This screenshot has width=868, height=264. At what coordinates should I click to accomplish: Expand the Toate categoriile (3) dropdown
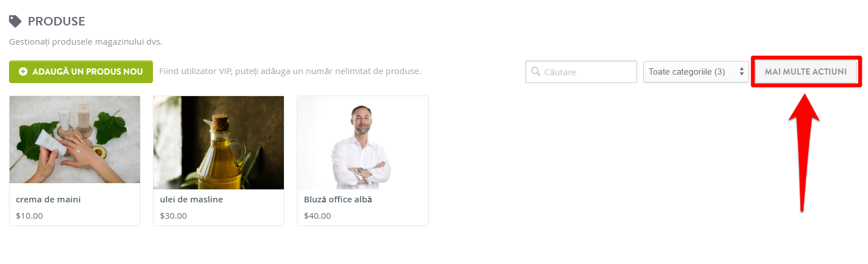tap(696, 72)
